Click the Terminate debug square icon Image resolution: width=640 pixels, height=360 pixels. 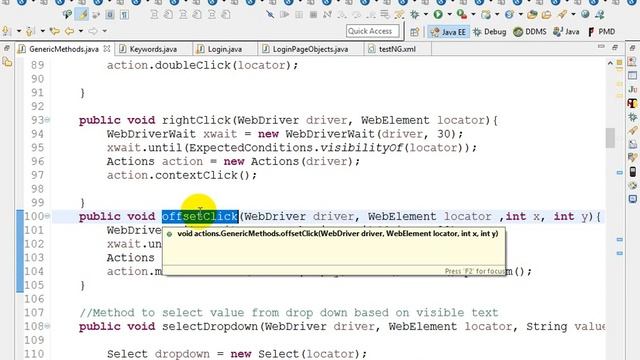[313, 15]
